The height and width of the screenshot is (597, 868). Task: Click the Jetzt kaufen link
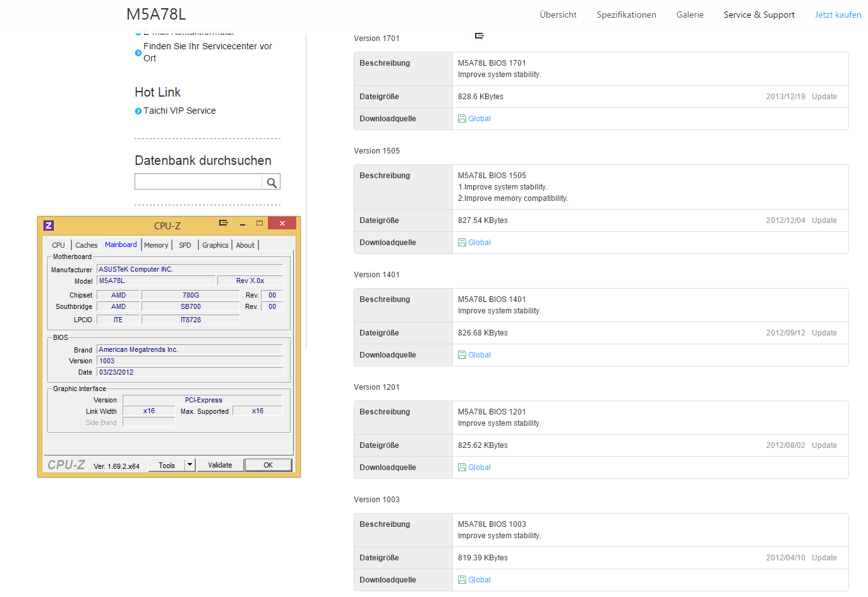point(838,15)
